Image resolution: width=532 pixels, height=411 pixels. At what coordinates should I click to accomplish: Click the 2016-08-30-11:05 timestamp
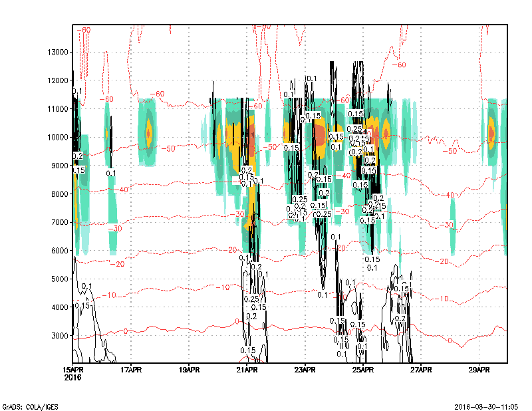coord(486,407)
